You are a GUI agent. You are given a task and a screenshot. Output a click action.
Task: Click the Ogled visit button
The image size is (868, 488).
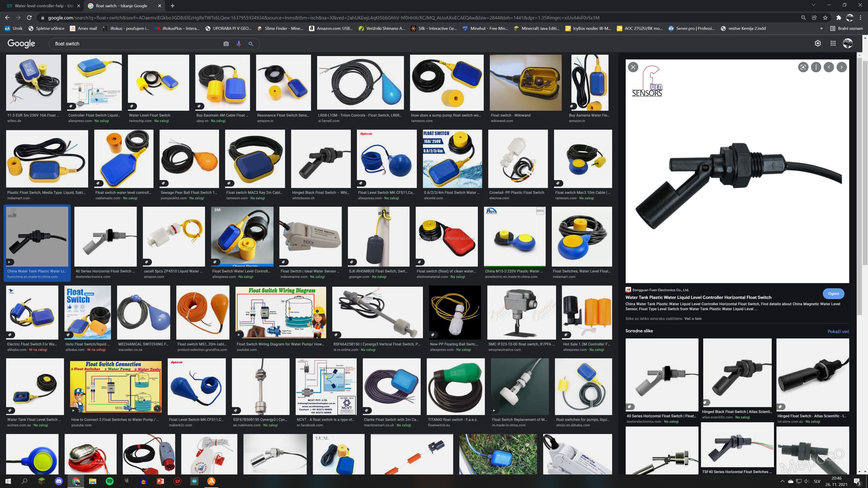tap(833, 294)
